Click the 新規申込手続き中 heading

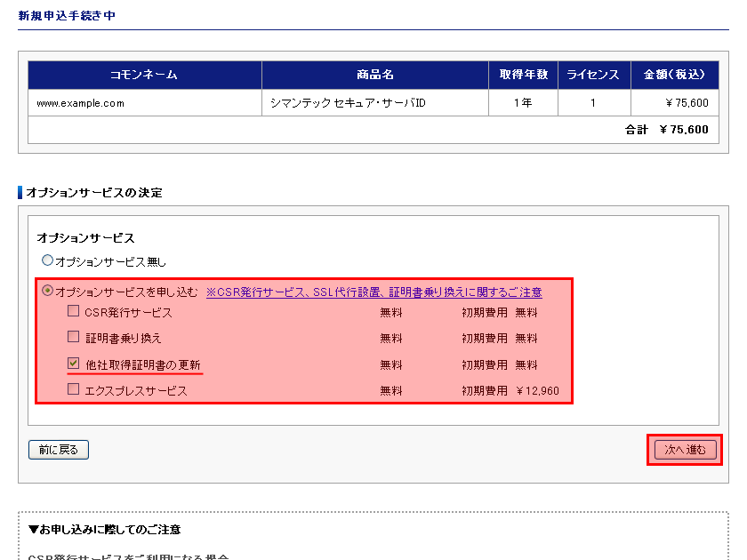point(67,16)
